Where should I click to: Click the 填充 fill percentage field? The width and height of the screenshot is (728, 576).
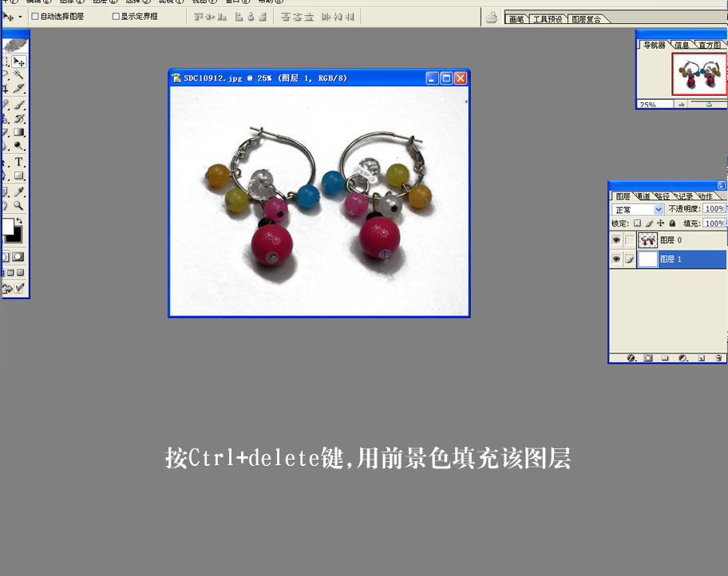714,223
